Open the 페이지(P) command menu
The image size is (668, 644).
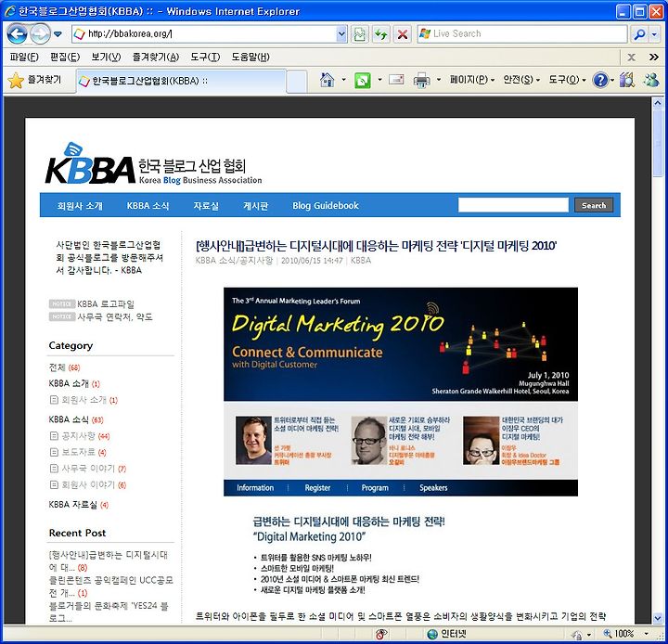pos(472,80)
